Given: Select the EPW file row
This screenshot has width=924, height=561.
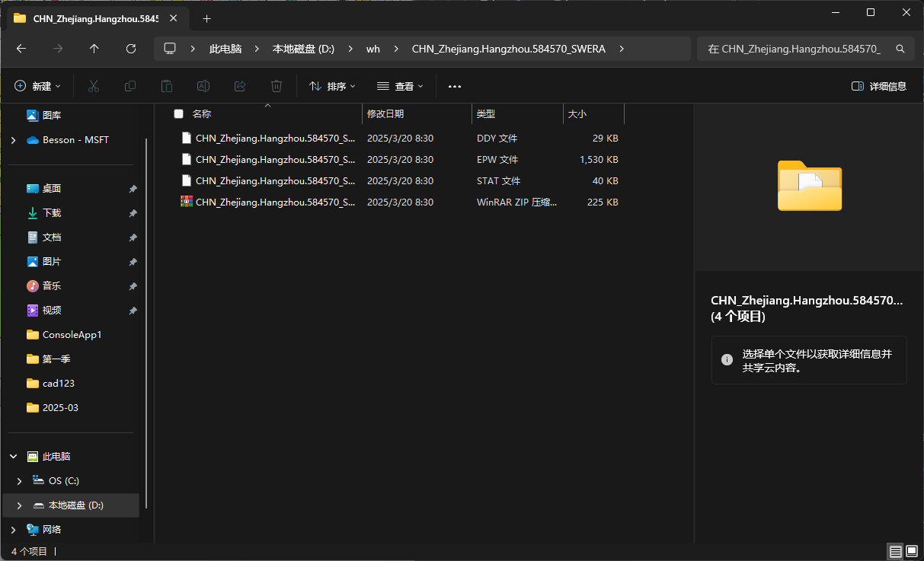Looking at the screenshot, I should (400, 160).
